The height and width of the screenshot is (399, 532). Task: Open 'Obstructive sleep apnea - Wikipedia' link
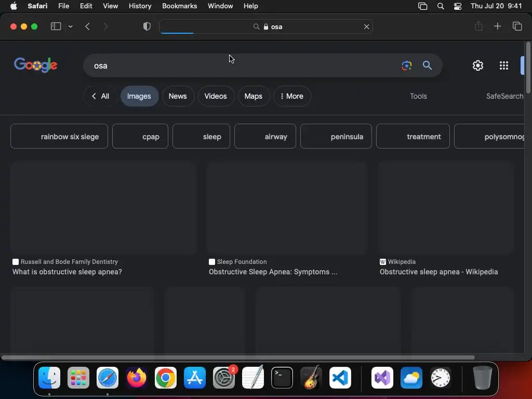click(438, 272)
